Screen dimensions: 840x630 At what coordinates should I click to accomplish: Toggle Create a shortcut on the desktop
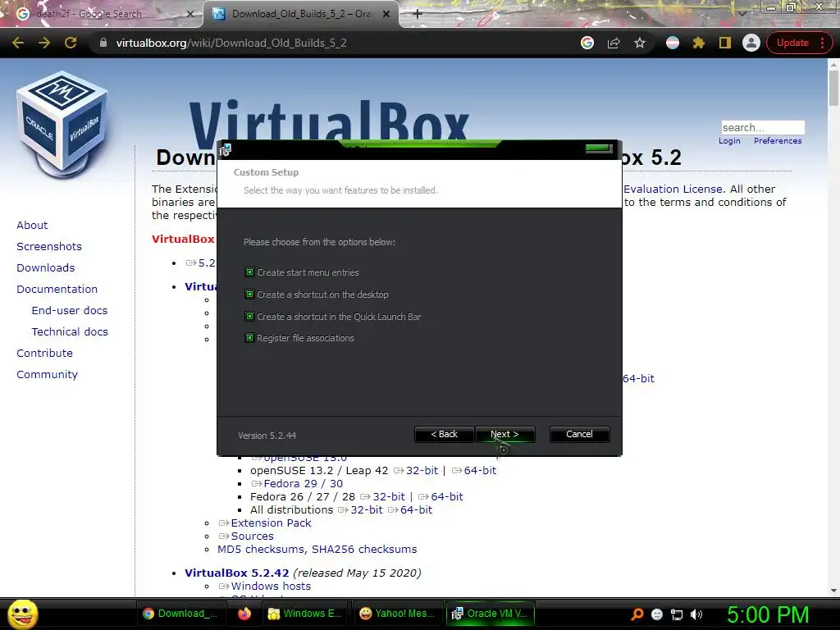(x=249, y=294)
